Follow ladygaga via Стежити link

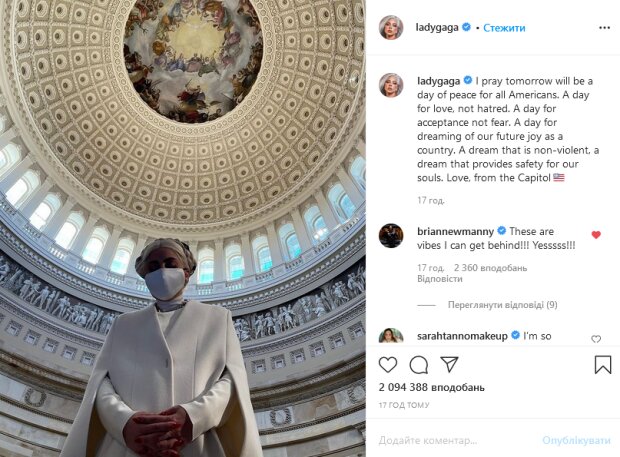(504, 28)
